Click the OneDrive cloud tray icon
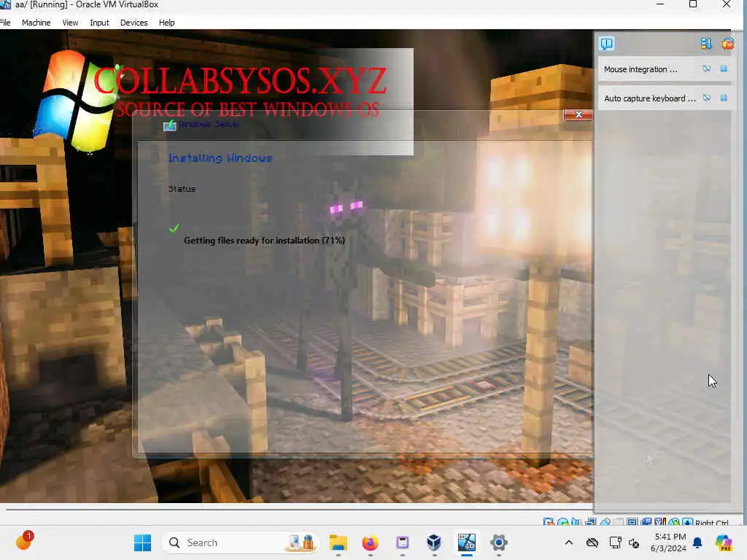 (x=592, y=542)
